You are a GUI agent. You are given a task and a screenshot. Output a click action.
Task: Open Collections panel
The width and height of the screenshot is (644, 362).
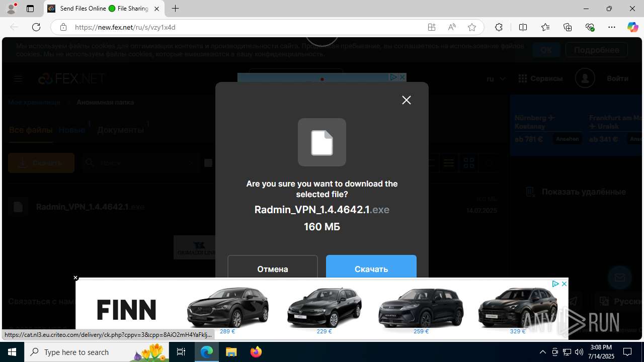point(568,27)
